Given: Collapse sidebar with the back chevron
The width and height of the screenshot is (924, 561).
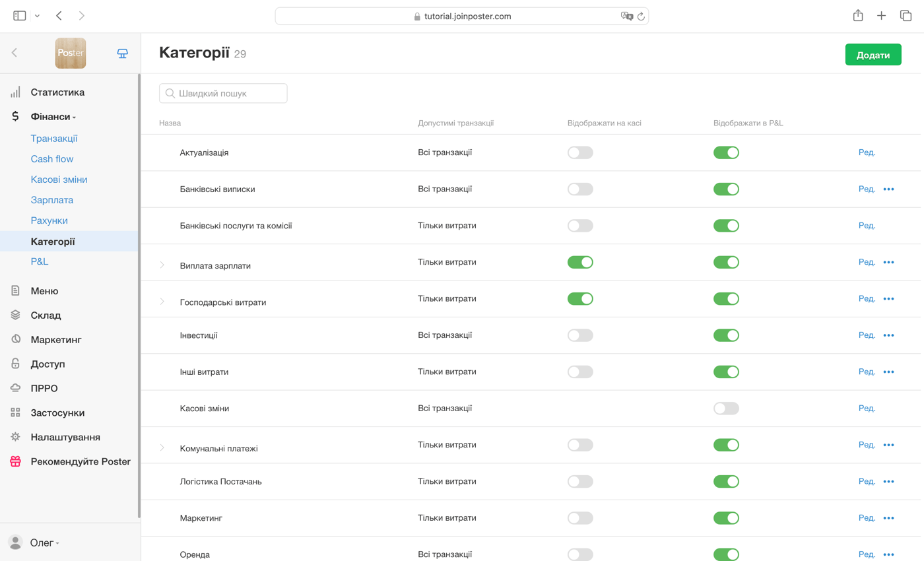Looking at the screenshot, I should coord(15,53).
